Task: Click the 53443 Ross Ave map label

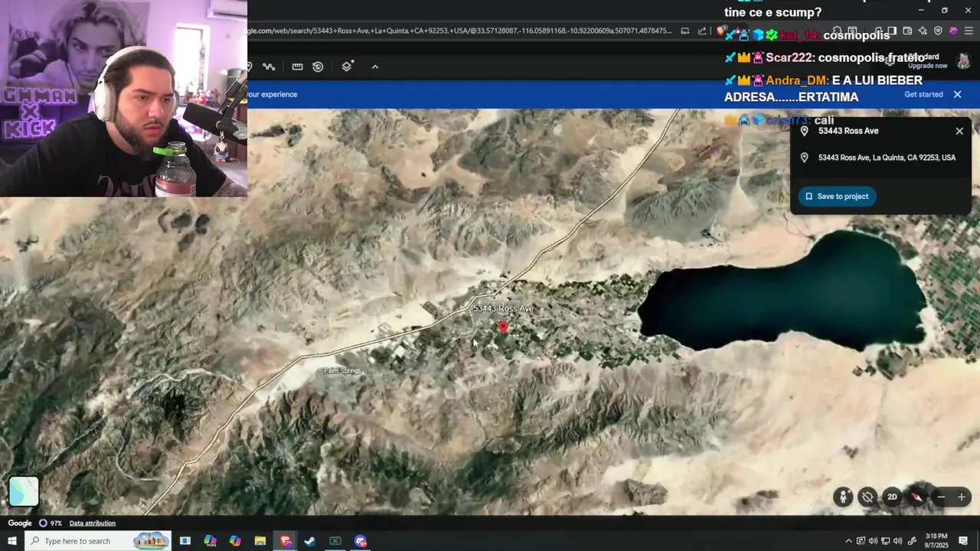Action: (503, 308)
